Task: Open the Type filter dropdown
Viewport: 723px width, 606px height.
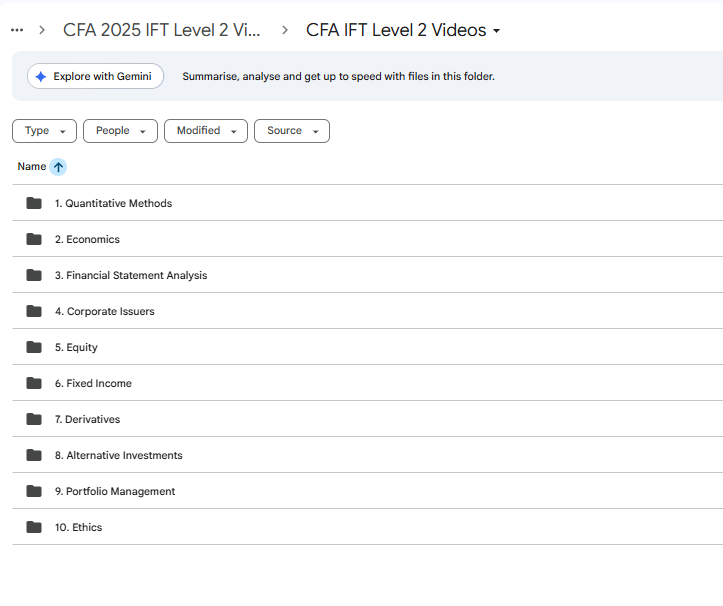Action: click(45, 131)
